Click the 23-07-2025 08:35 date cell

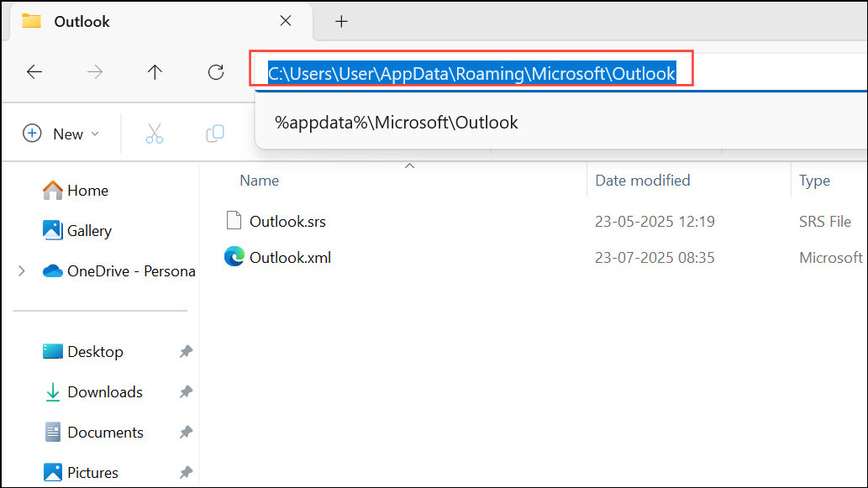[655, 258]
